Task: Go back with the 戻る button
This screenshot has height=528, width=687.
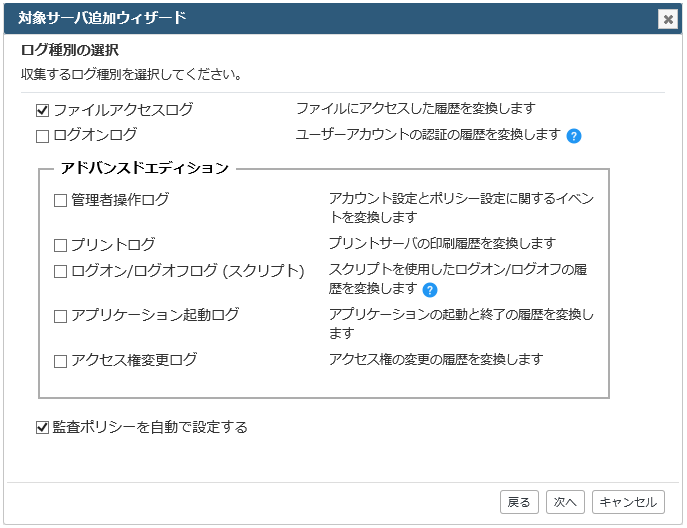Action: (x=519, y=502)
